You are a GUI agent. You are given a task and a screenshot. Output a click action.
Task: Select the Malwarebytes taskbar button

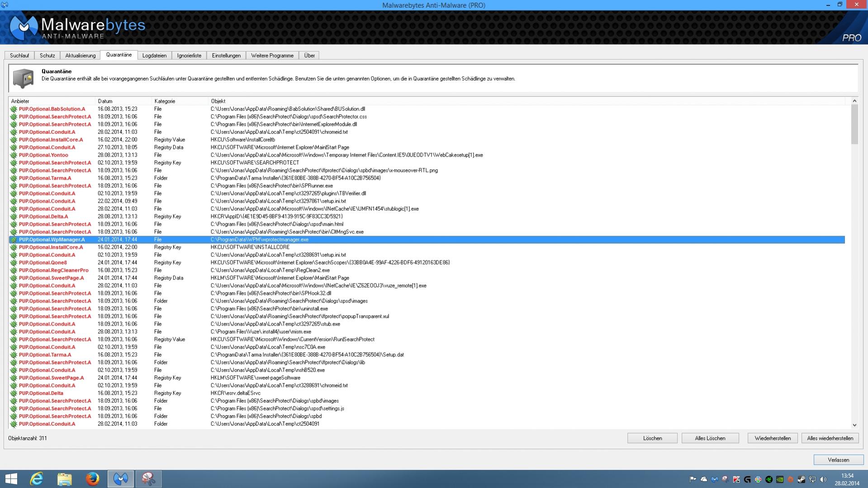[121, 479]
